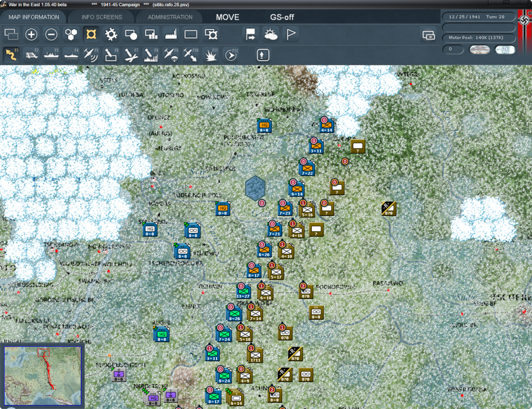Click the upward arrow box icon
Screen dimensions: 532x409
262,55
